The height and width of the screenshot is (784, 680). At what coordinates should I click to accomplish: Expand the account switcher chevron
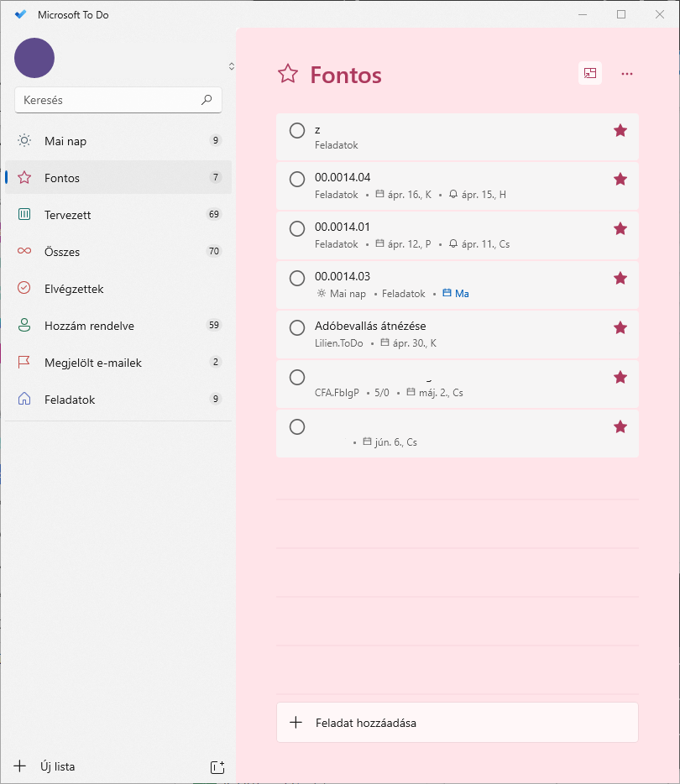(231, 66)
